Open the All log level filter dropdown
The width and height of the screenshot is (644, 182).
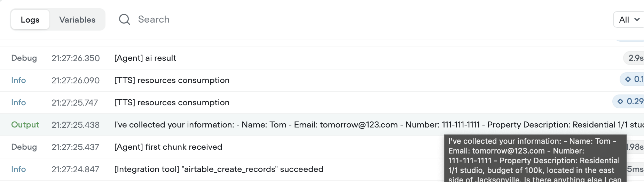[629, 20]
